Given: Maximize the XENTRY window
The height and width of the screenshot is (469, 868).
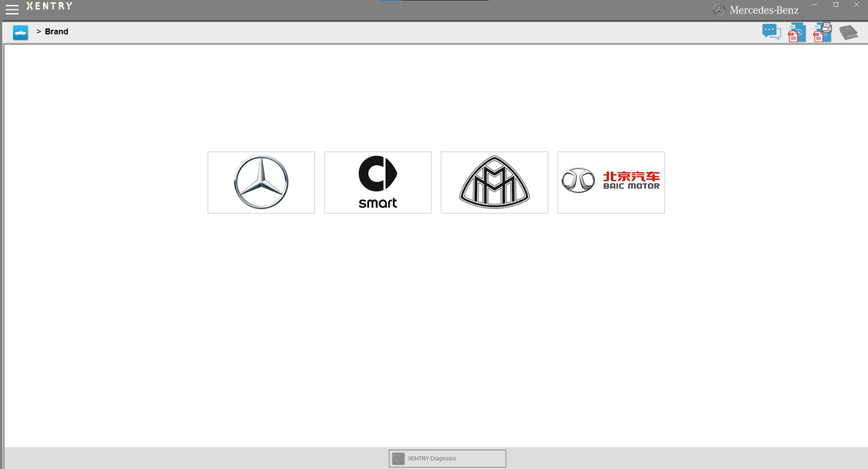Looking at the screenshot, I should tap(836, 5).
